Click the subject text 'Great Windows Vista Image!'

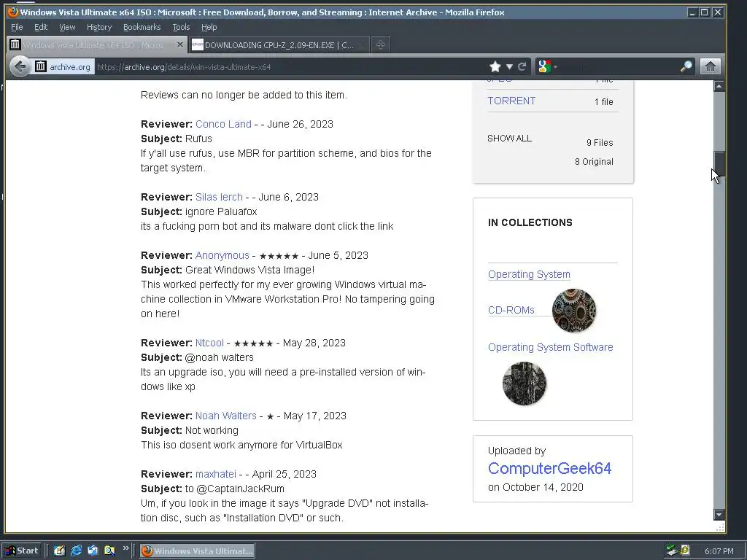(249, 270)
